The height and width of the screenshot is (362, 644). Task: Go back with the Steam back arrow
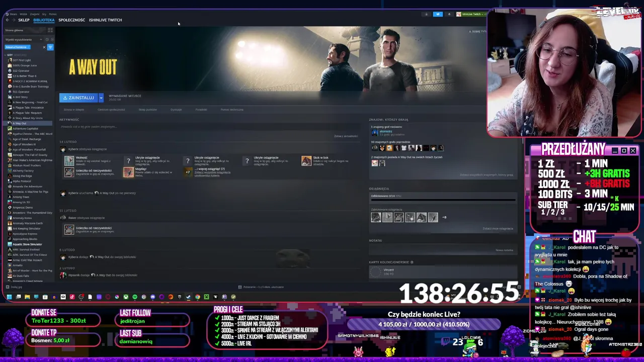7,20
